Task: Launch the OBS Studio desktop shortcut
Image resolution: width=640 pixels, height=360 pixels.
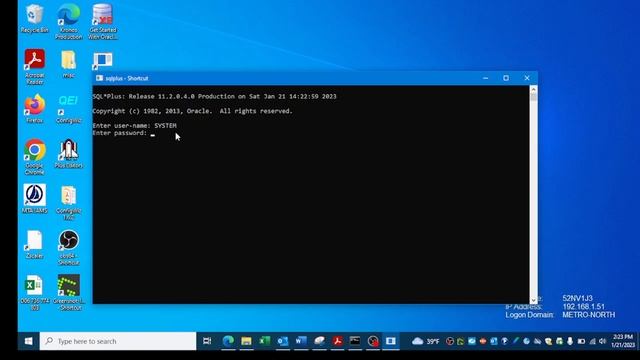Action: pos(69,247)
